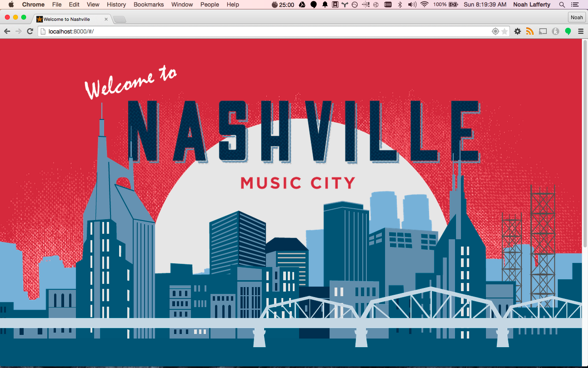Click the page's vertical scrollbar thumb

(x=585, y=143)
